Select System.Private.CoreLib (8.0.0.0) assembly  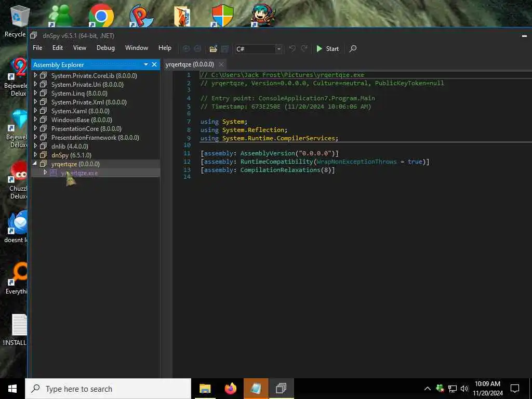click(x=94, y=76)
